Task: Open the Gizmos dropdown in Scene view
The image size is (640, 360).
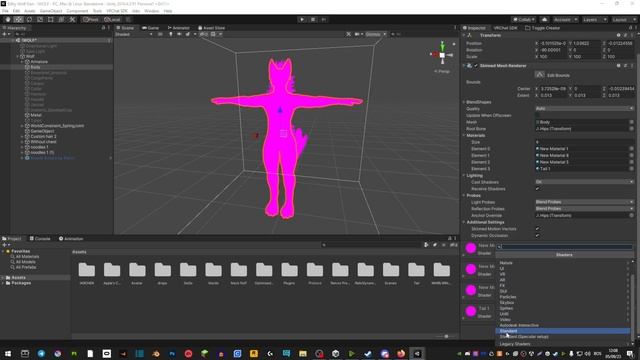Action: pos(376,34)
